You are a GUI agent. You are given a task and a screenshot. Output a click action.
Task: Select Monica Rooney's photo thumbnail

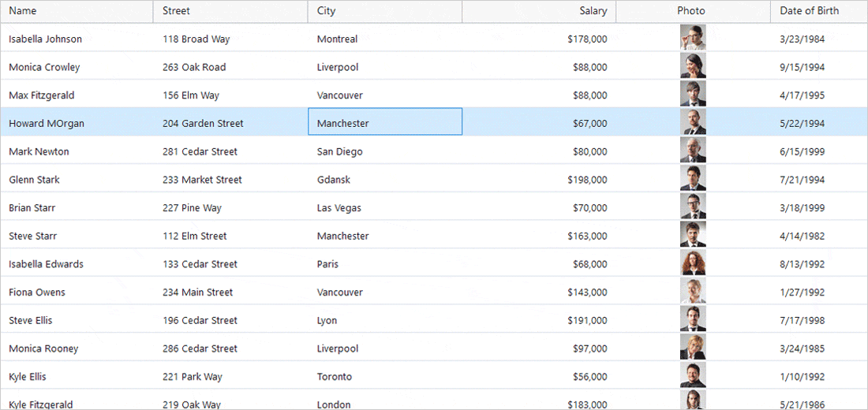tap(693, 348)
